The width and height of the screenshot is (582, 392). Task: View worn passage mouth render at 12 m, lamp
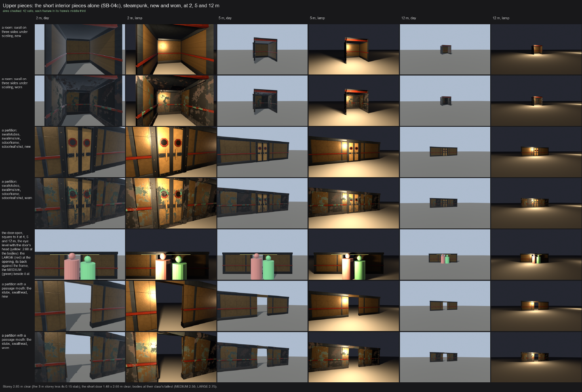536,357
